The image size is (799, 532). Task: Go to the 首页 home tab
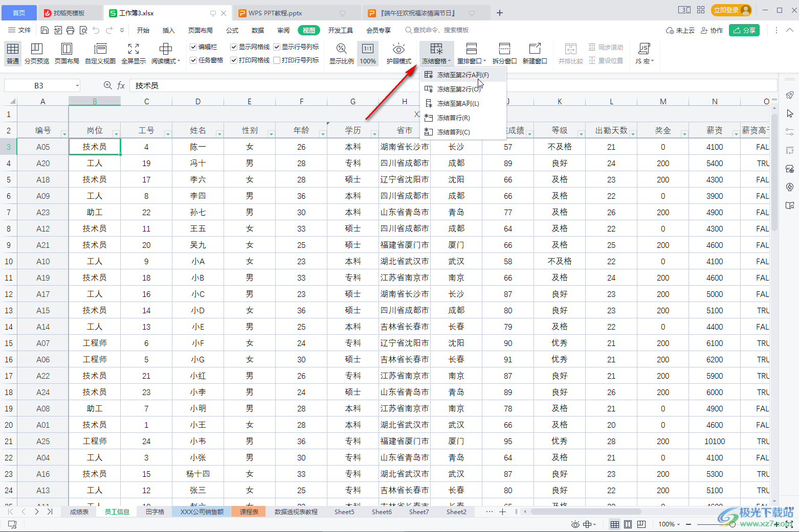tap(19, 13)
